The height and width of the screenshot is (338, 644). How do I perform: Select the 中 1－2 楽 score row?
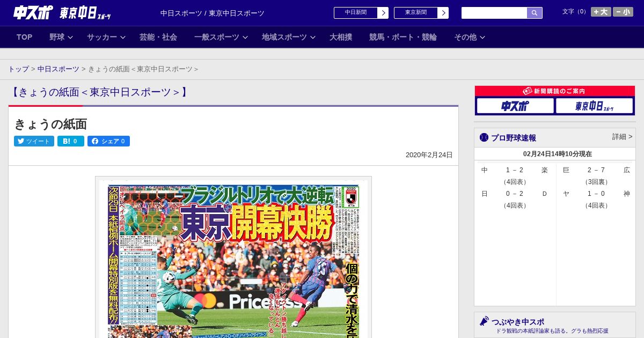515,170
